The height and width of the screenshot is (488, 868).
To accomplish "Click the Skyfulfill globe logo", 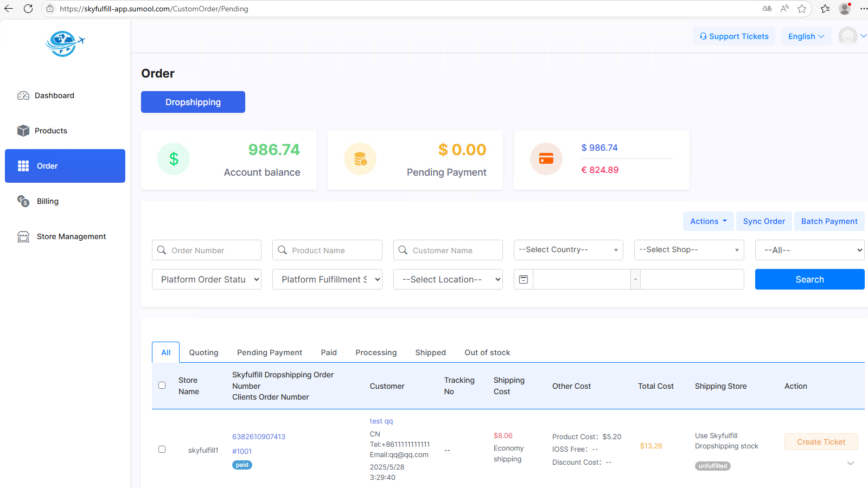I will click(65, 43).
